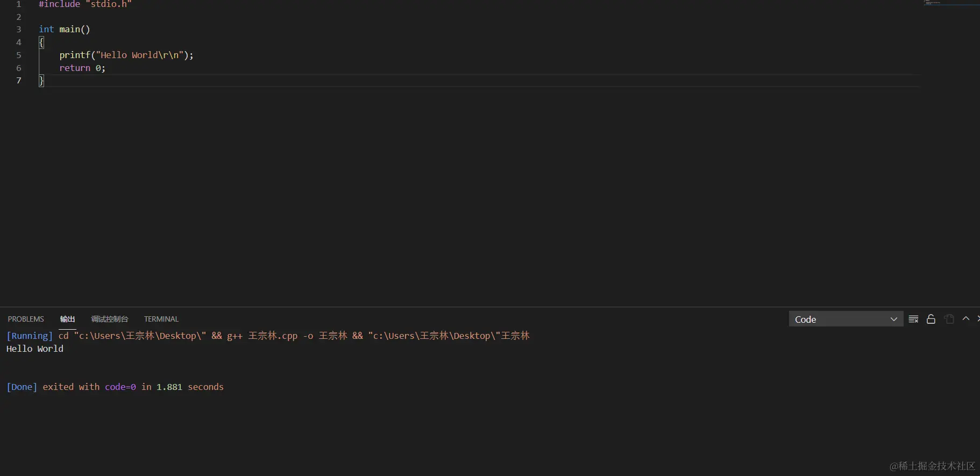Maximize the panel with the up chevron
The image size is (980, 476).
(966, 319)
